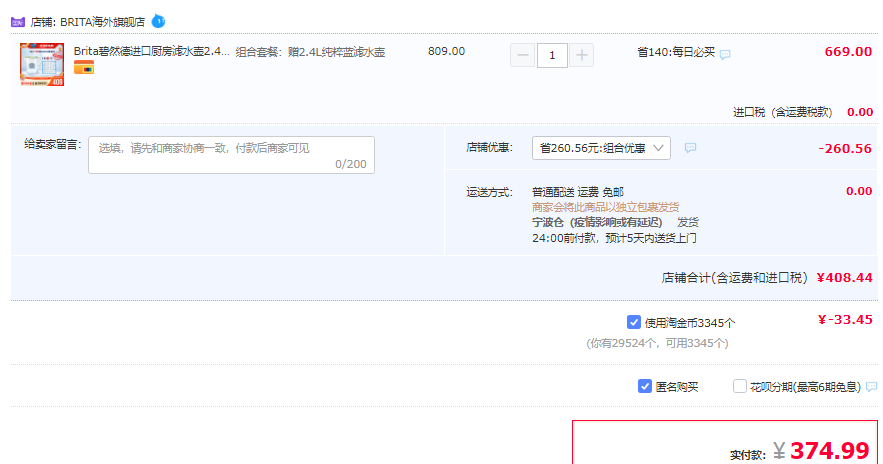Click the item subtotal 669.00
Screen dimensions: 883x464
[x=848, y=52]
